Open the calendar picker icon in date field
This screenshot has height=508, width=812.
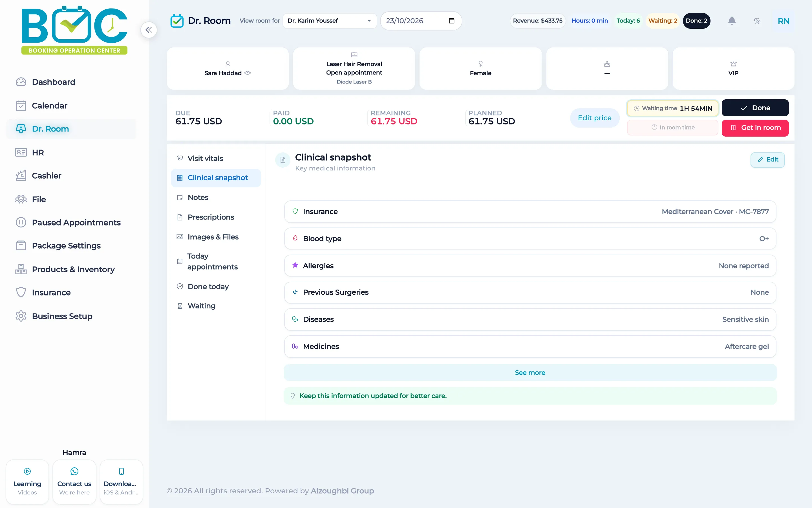pyautogui.click(x=452, y=21)
